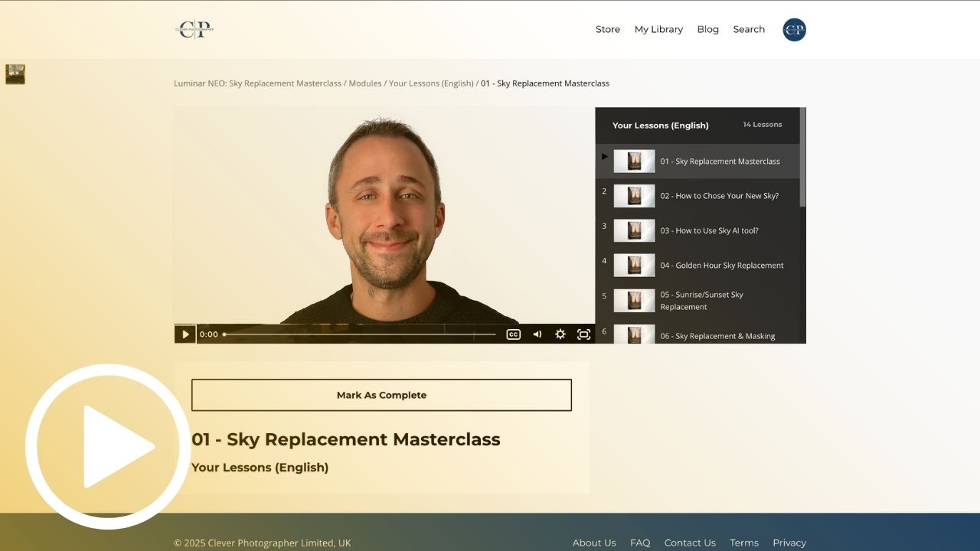Click the Clever Photographer logo
The image size is (980, 551).
194,29
